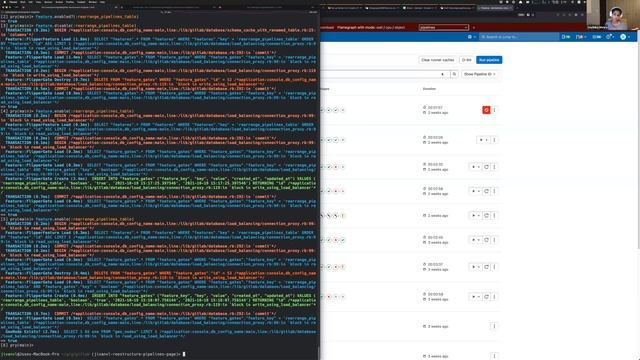
Task: Open the user avatar menu in header
Action: pos(624,37)
